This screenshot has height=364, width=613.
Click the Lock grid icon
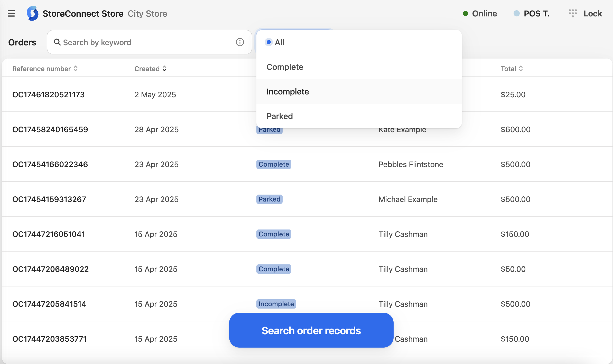click(x=573, y=13)
